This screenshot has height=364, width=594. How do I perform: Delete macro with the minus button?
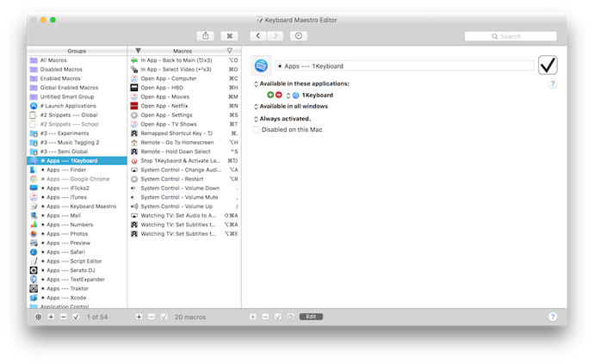152,317
